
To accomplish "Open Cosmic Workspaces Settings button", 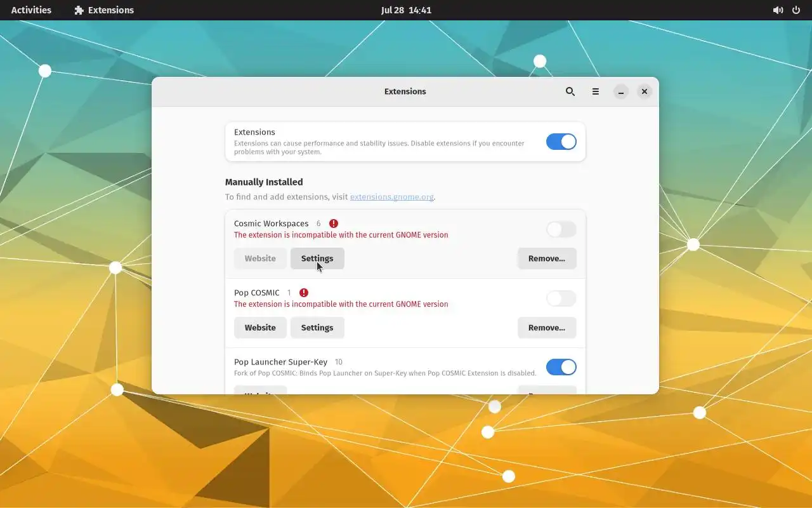I will pos(317,258).
